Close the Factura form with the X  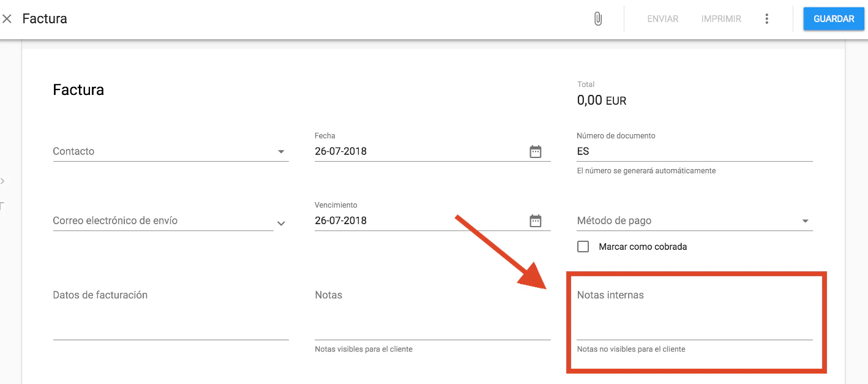[7, 18]
